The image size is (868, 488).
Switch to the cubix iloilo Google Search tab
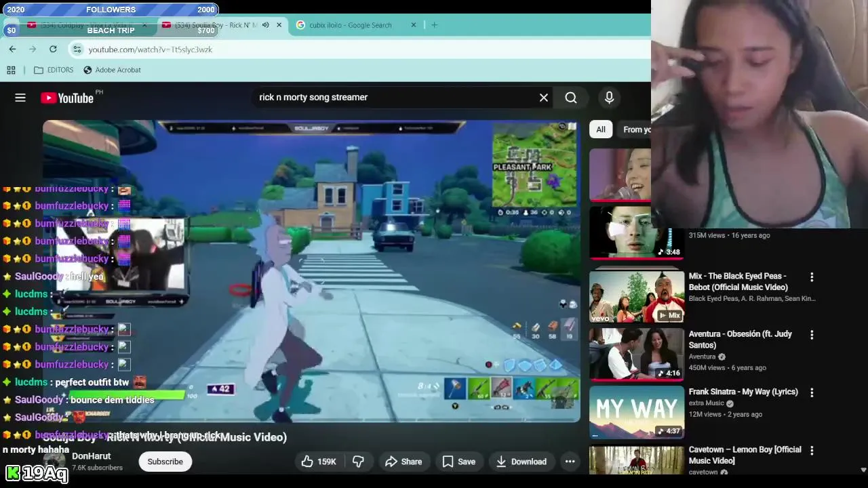tap(356, 25)
